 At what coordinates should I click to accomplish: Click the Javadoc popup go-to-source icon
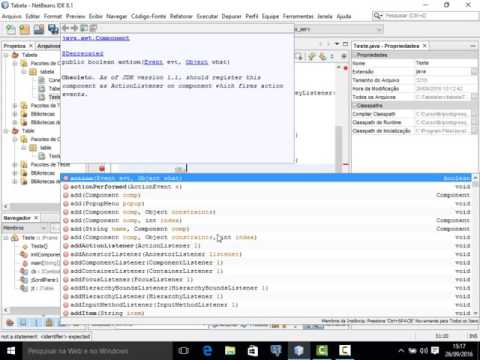tap(93, 28)
